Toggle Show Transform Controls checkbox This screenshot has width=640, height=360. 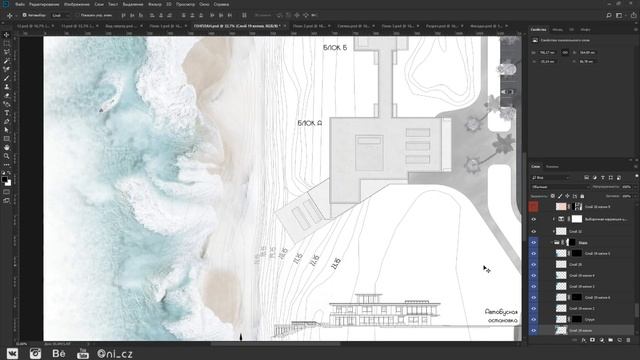77,15
